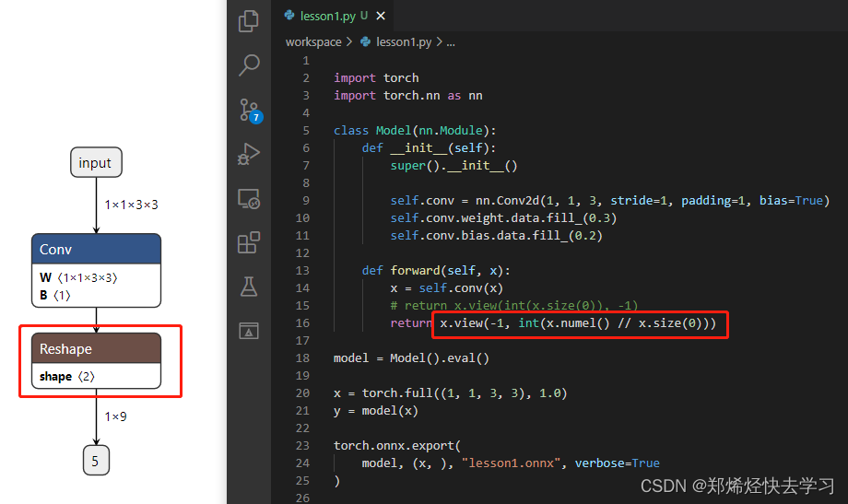Select the Reshape node header
Viewport: 848px width, 504px height.
click(96, 349)
